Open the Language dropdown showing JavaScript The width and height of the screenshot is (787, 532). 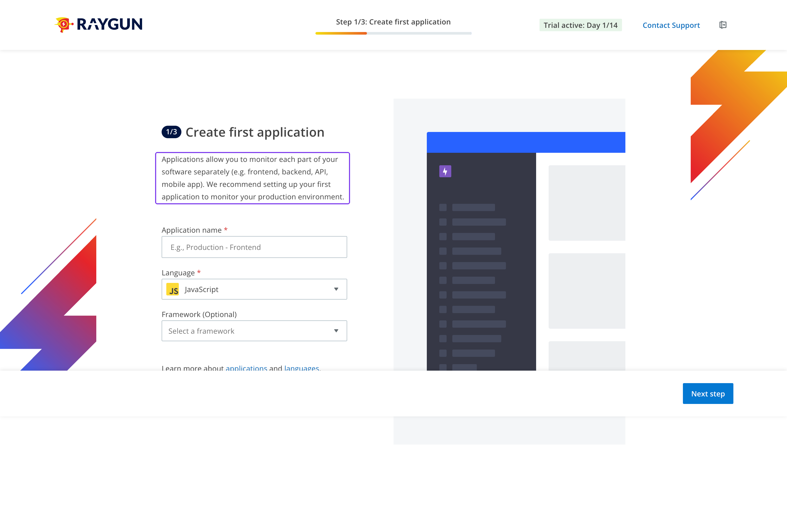(x=254, y=289)
